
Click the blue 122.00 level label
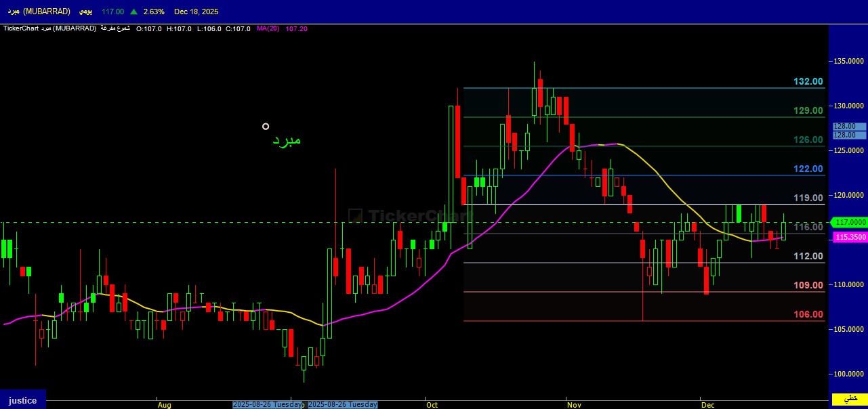[808, 169]
